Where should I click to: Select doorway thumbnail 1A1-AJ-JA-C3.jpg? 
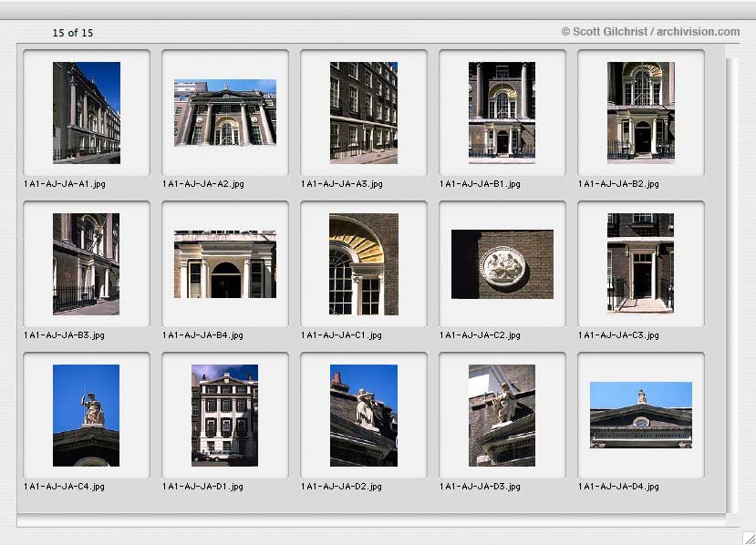[641, 263]
